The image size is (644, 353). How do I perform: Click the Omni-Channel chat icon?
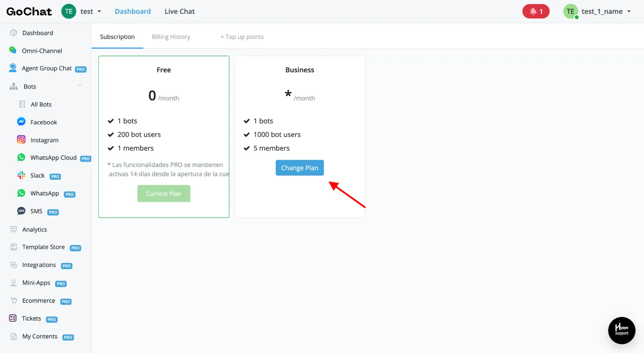(13, 51)
